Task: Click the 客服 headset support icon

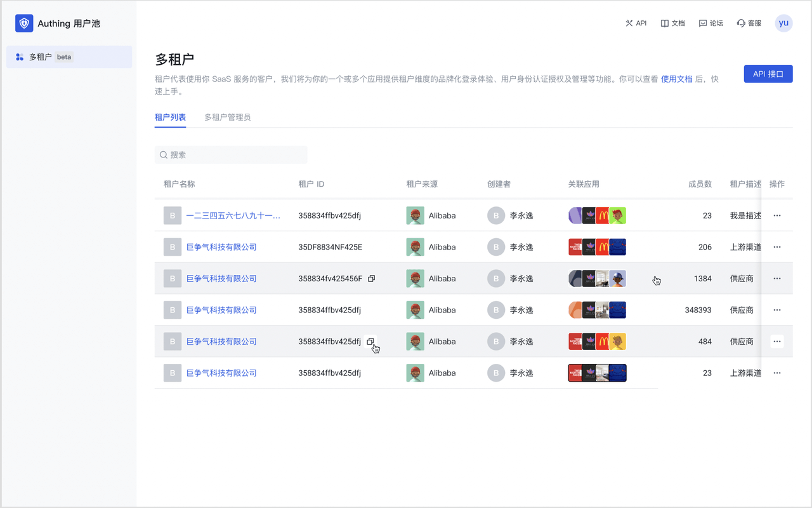Action: pos(741,23)
